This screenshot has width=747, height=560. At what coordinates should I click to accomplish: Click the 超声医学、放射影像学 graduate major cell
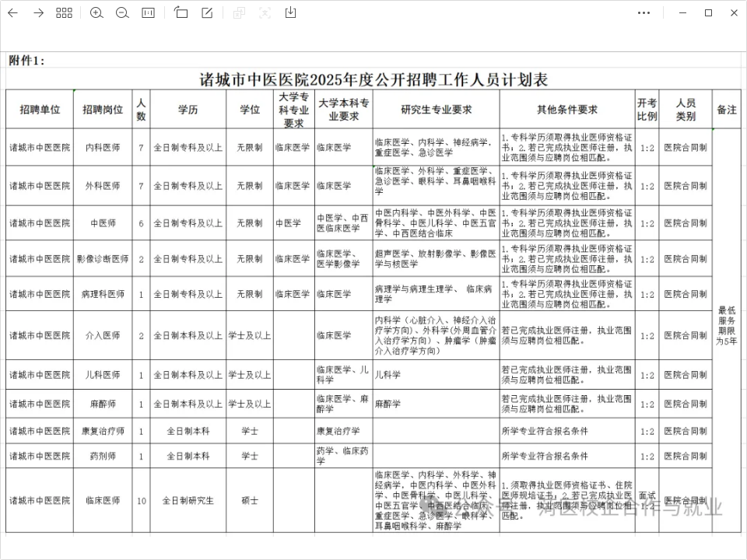tap(437, 259)
